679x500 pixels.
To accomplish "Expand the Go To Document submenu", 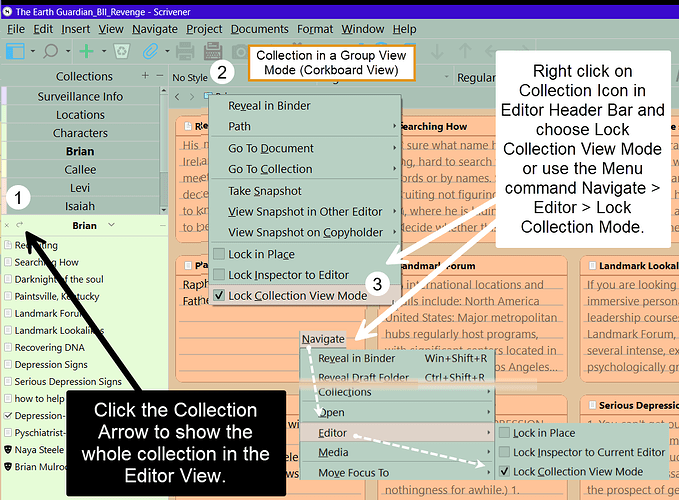I will [394, 148].
